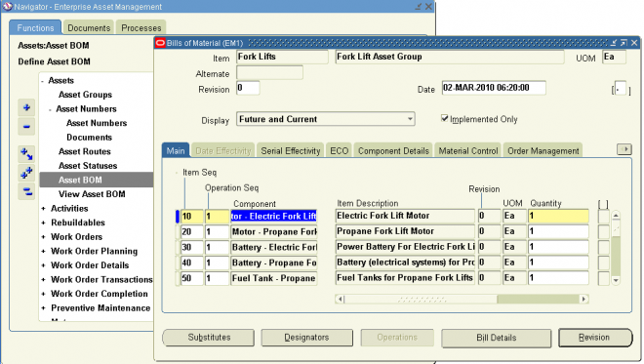Click the Designators button
The height and width of the screenshot is (364, 644).
point(306,338)
